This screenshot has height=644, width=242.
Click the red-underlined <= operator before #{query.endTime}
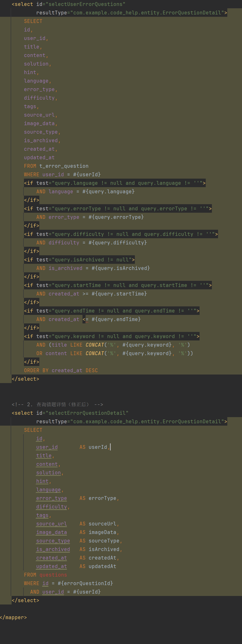(85, 319)
